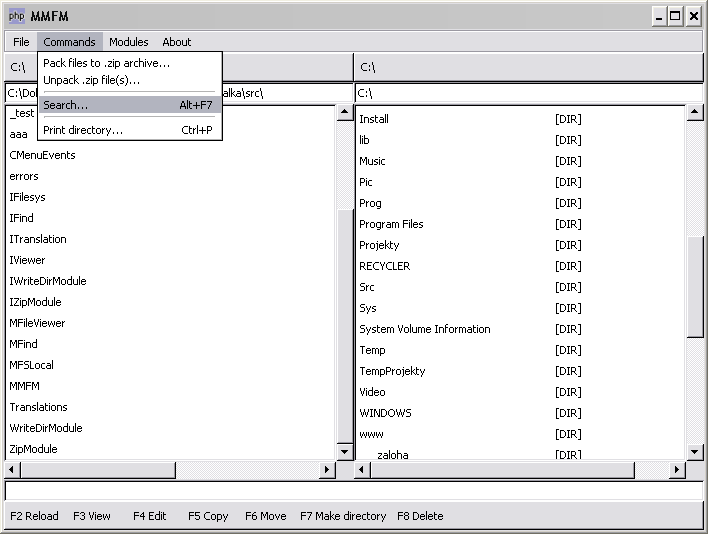The height and width of the screenshot is (534, 708).
Task: Click the right panel C:\ drive button
Action: [x=529, y=67]
